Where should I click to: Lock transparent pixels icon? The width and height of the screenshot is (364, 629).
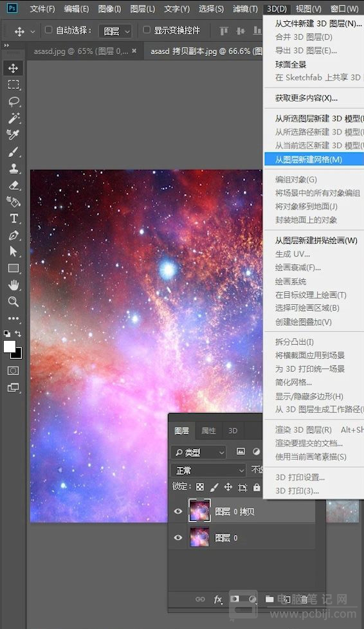(200, 487)
